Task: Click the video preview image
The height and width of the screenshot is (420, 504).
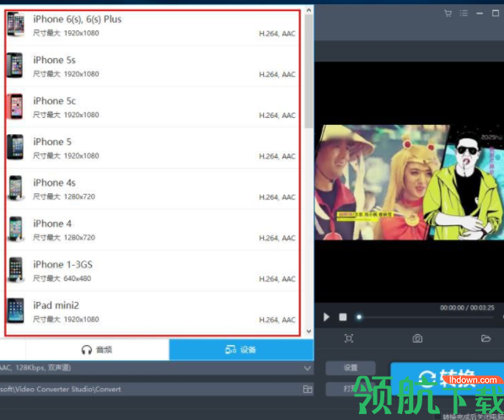Action: click(x=409, y=182)
